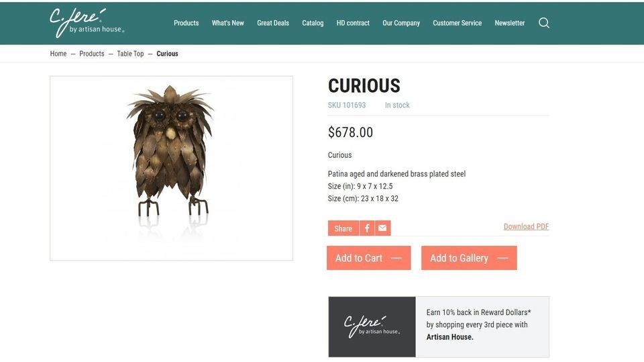The width and height of the screenshot is (644, 362).
Task: Open the What's New menu item
Action: [x=228, y=23]
